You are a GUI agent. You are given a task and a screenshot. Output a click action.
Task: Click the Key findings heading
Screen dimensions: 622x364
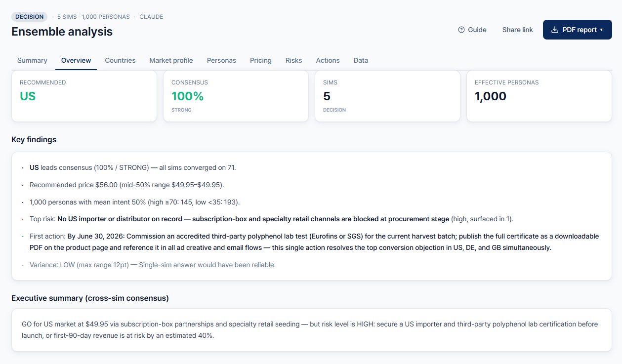[34, 139]
